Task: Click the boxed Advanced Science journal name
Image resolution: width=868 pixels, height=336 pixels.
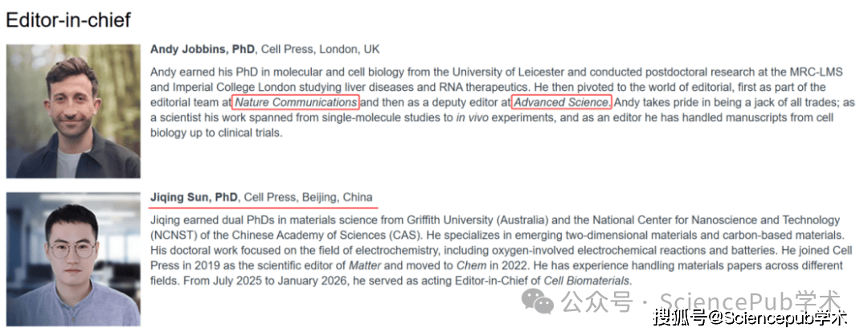Action: [x=561, y=102]
